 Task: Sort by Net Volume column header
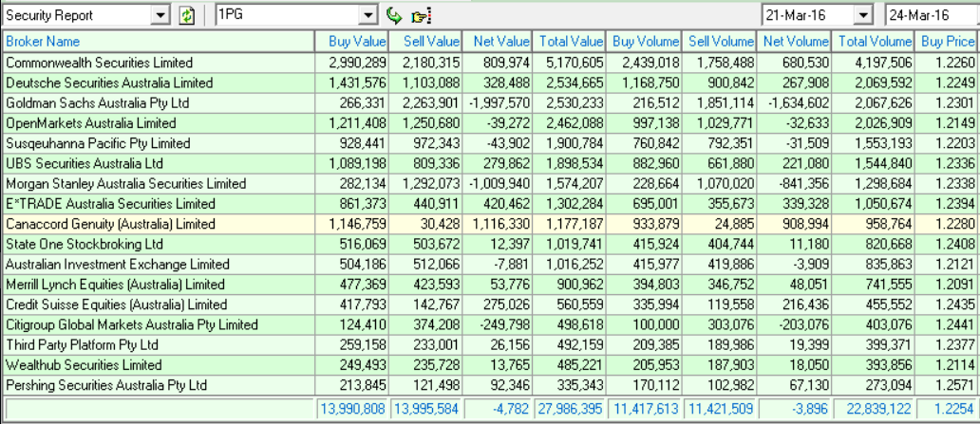(794, 42)
